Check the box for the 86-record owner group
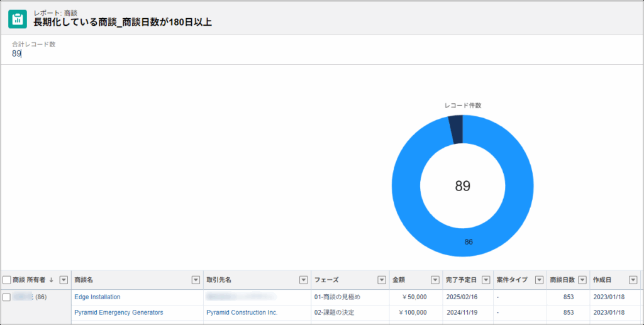Screen dimensions: 644x325 [7, 297]
